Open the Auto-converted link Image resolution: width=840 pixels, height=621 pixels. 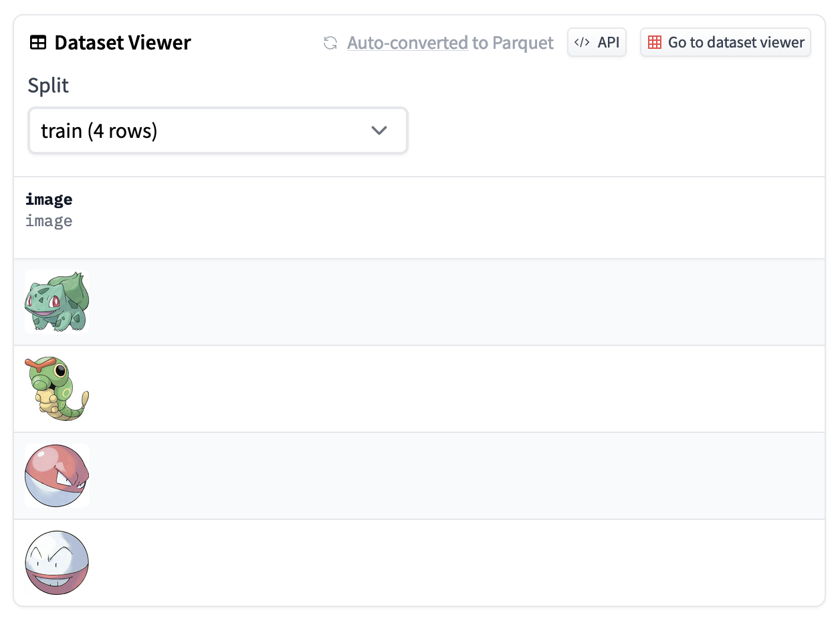coord(407,43)
